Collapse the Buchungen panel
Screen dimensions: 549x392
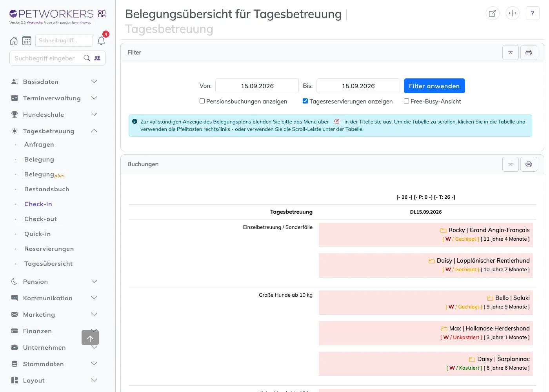(511, 164)
